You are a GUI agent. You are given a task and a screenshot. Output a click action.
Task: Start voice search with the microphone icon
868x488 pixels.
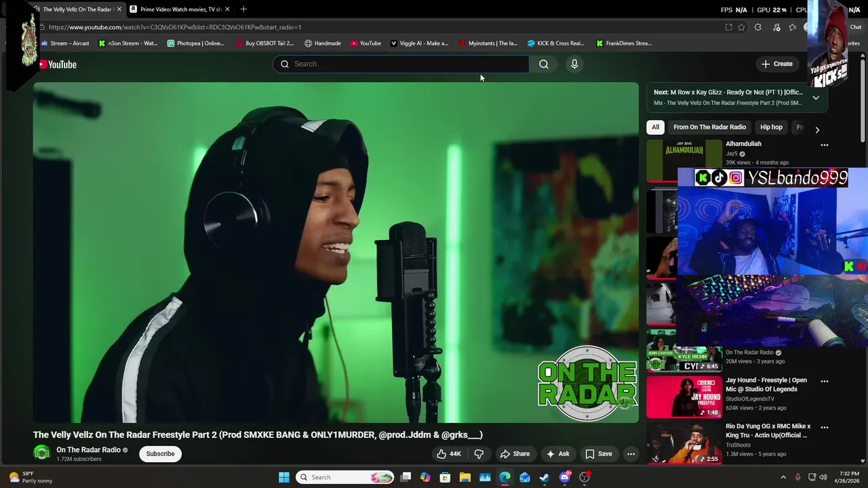click(x=574, y=64)
